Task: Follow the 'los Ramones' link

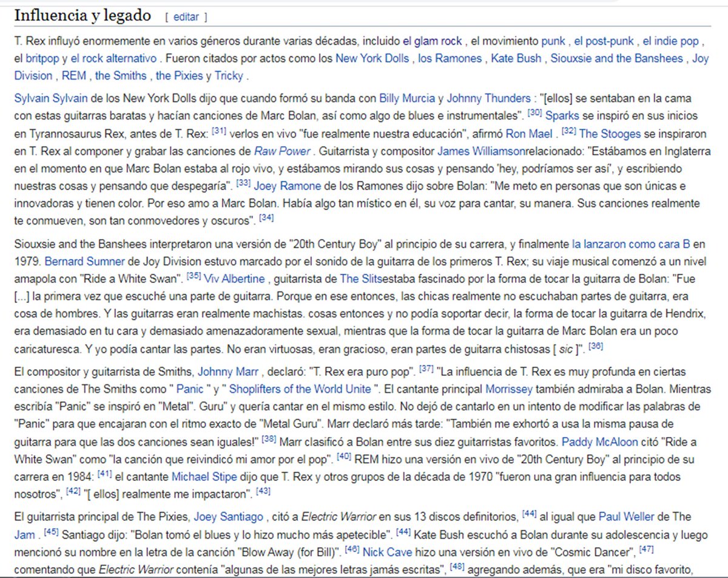Action: tap(450, 59)
